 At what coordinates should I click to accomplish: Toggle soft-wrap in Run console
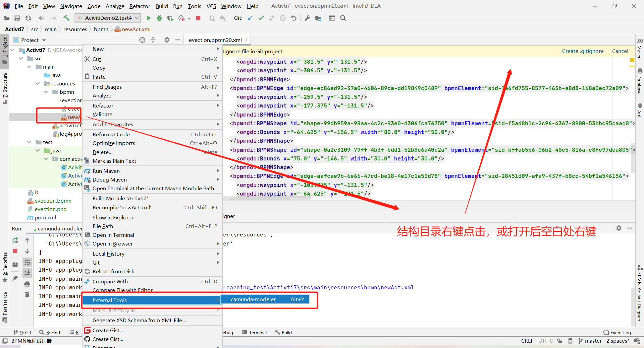pos(27,262)
